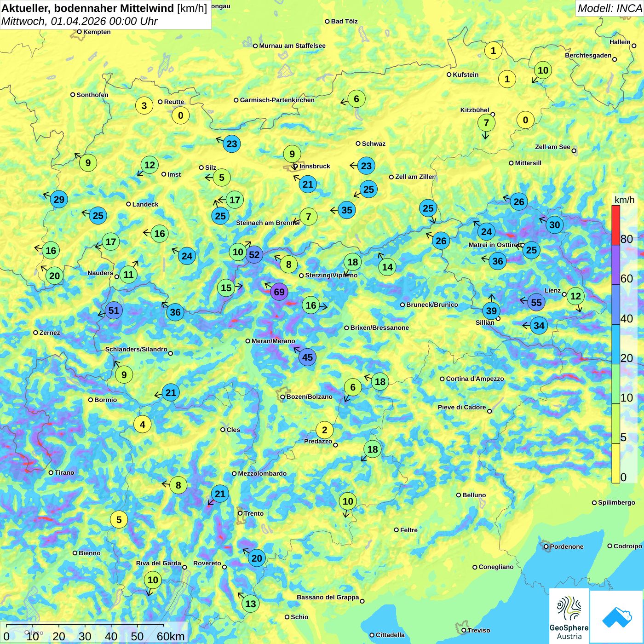Click the distance scale bar
Image resolution: width=644 pixels, height=644 pixels.
85,626
